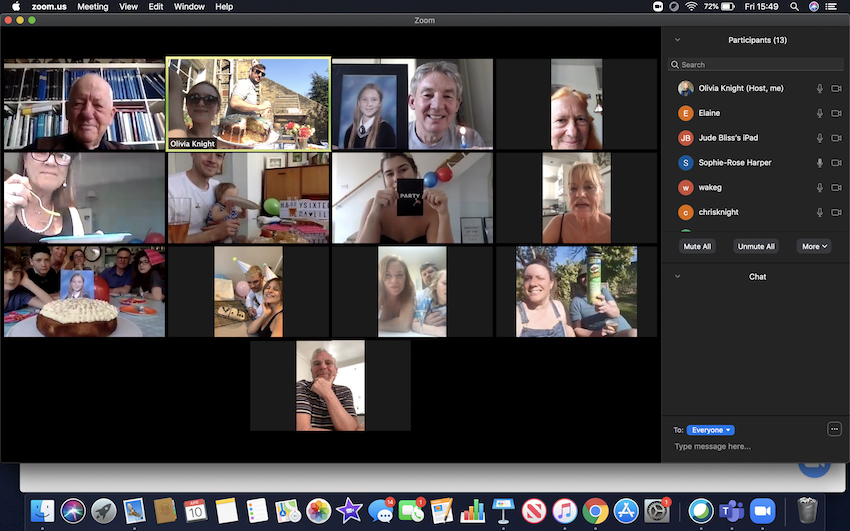Toggle wakeg's microphone icon
This screenshot has width=850, height=531.
coord(820,187)
